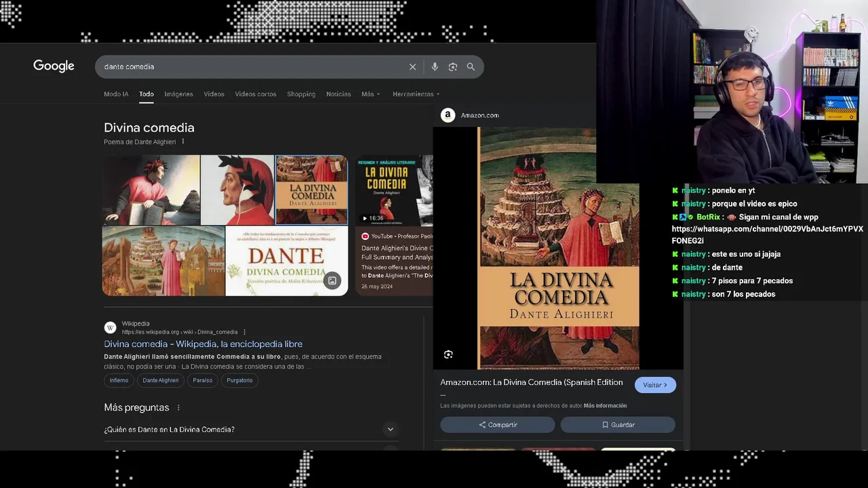
Task: Click the Guardar button
Action: click(618, 424)
